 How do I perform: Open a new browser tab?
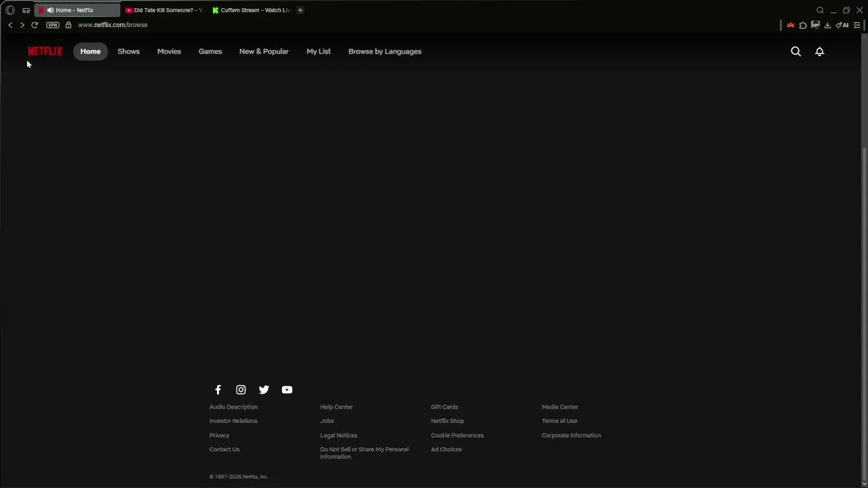(x=300, y=10)
